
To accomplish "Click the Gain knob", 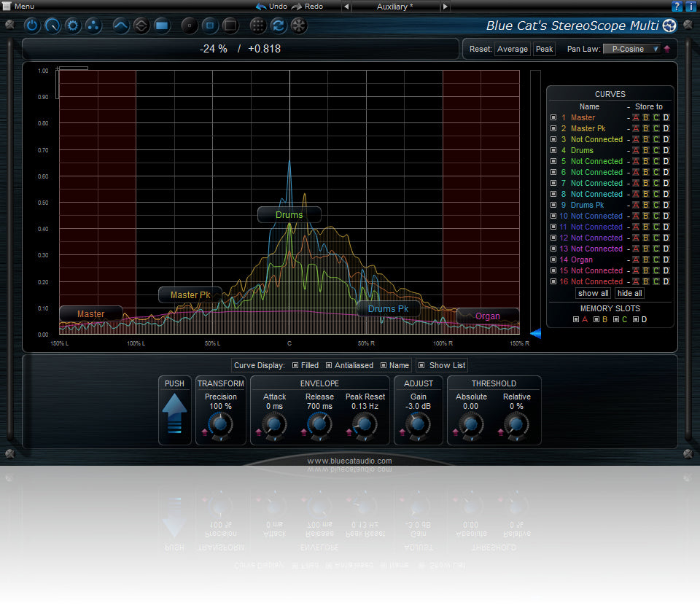I will [418, 424].
